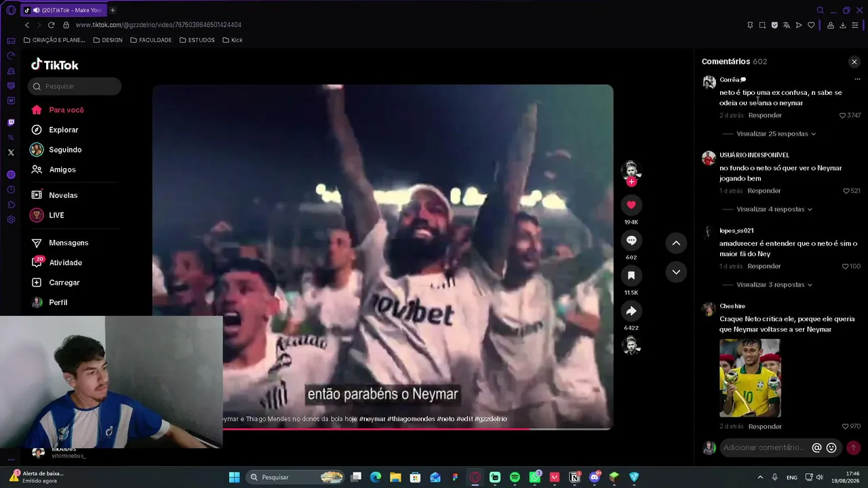
Task: Open the video comments bubble icon
Action: pyautogui.click(x=631, y=240)
